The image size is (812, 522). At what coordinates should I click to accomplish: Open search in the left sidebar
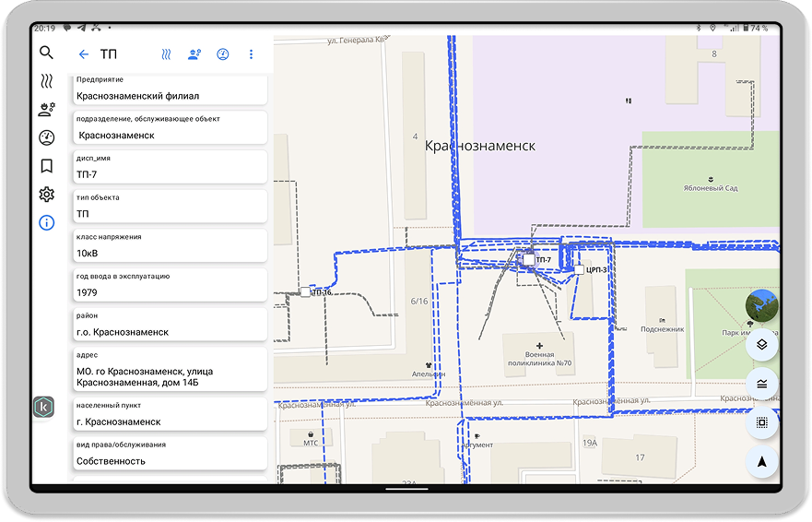[46, 53]
